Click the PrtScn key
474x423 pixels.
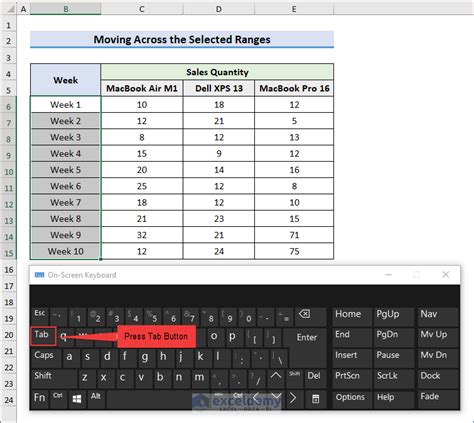click(352, 378)
